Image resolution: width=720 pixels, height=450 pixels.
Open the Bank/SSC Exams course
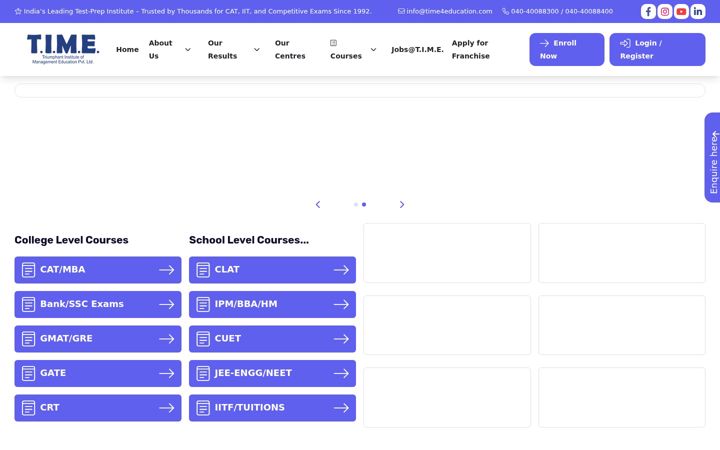98,304
